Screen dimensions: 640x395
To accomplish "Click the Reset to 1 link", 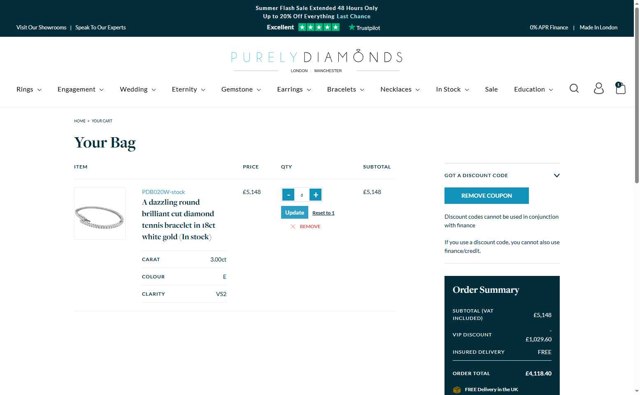I will click(323, 213).
